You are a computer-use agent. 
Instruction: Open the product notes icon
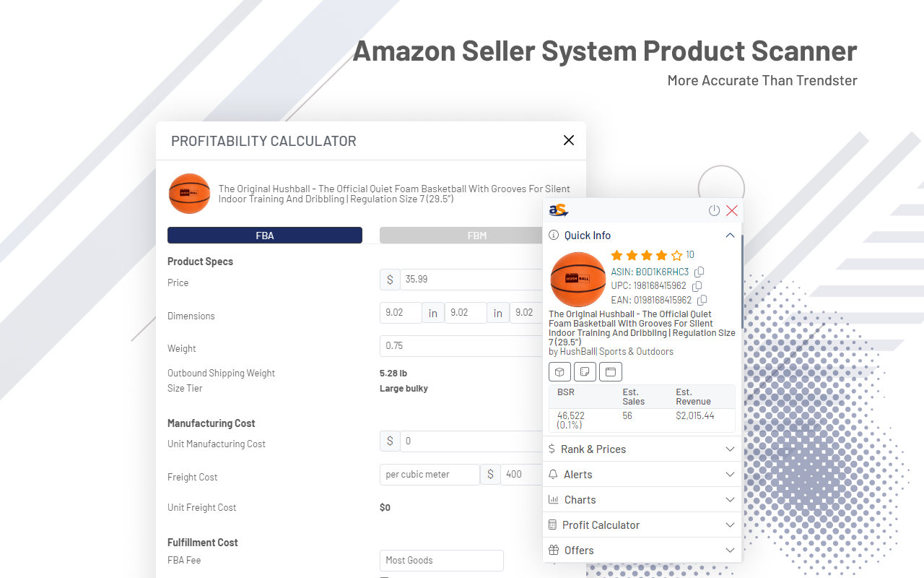(x=585, y=371)
